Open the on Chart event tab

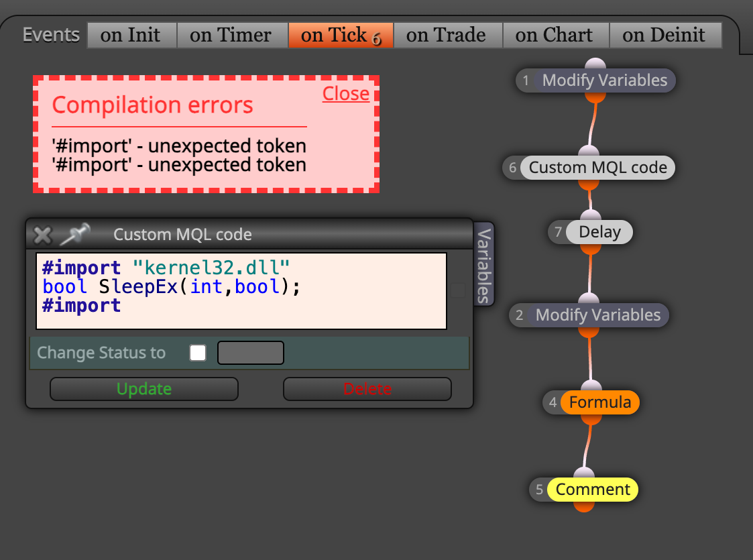tap(556, 35)
